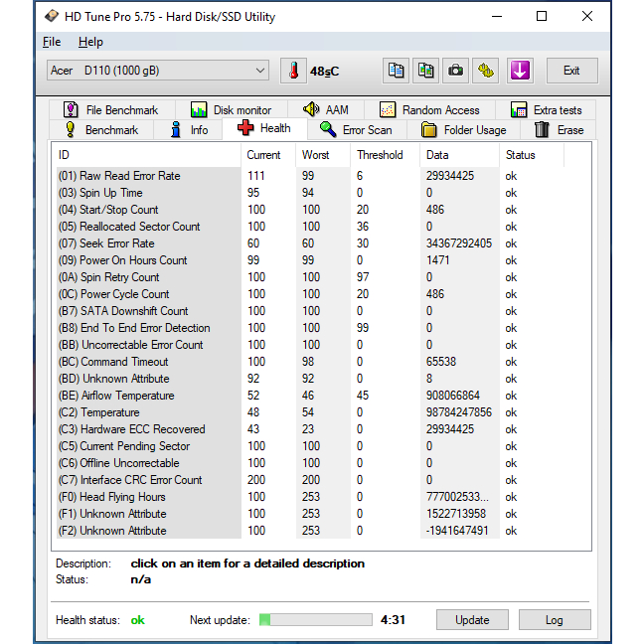Switch to the Benchmark tab

click(101, 130)
